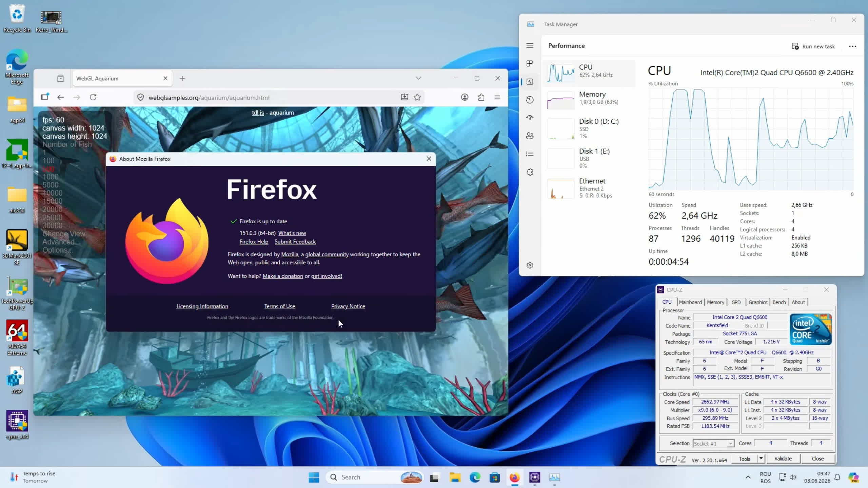Open Task Manager App history icon
The image size is (868, 488).
530,100
